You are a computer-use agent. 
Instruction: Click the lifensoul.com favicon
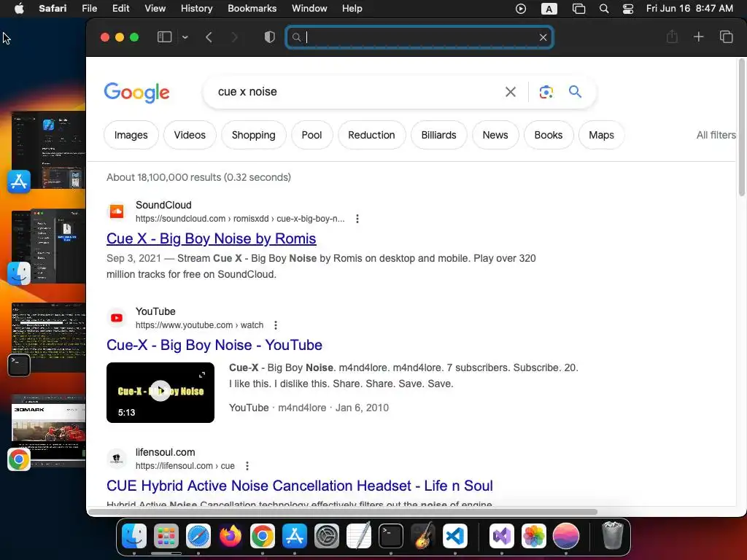117,459
